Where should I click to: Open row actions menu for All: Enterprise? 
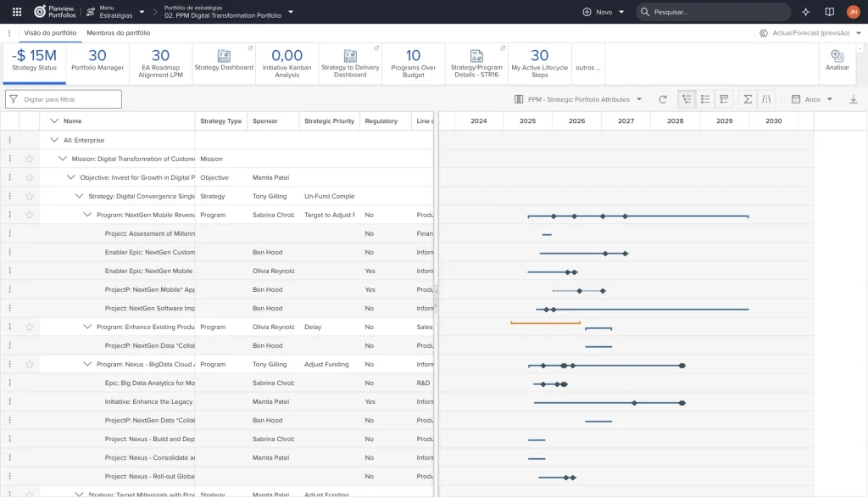[x=9, y=140]
